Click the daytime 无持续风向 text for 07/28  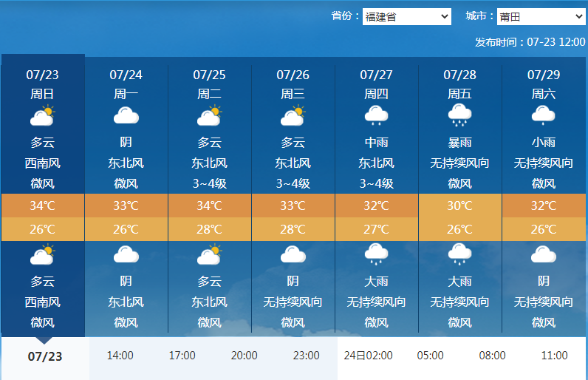pos(459,163)
